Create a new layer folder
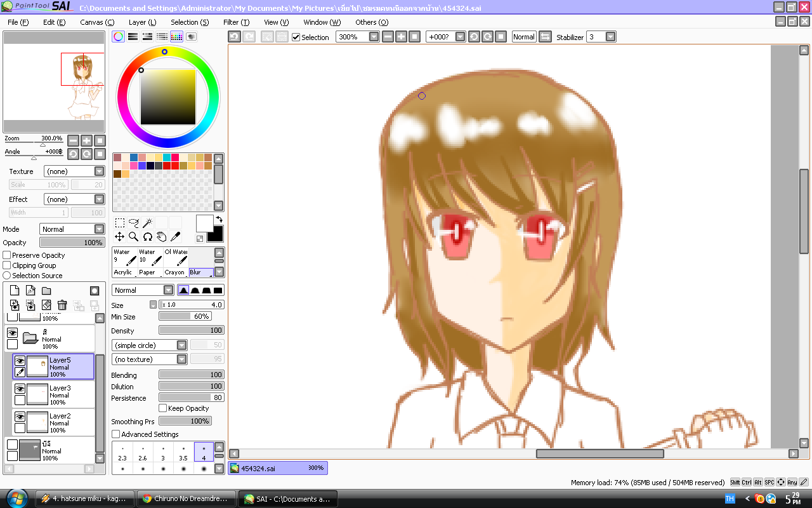The width and height of the screenshot is (812, 508). (46, 291)
